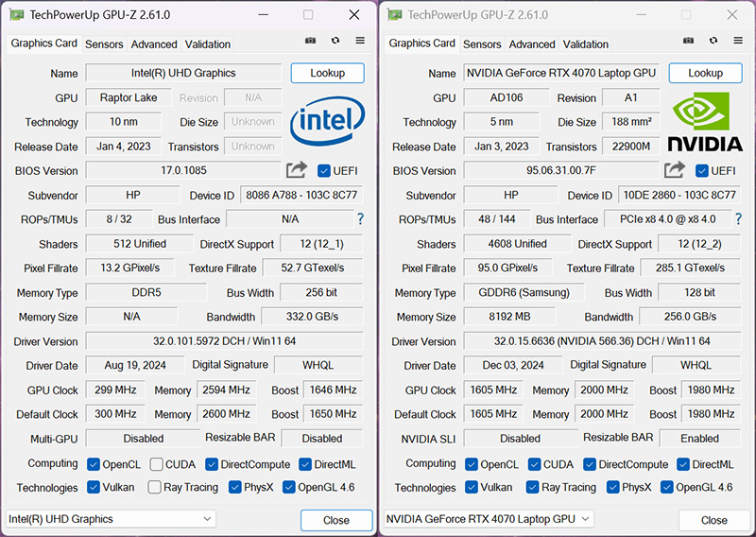Open hamburger menu in NVIDIA GPU-Z window
Viewport: 756px width, 537px height.
738,41
